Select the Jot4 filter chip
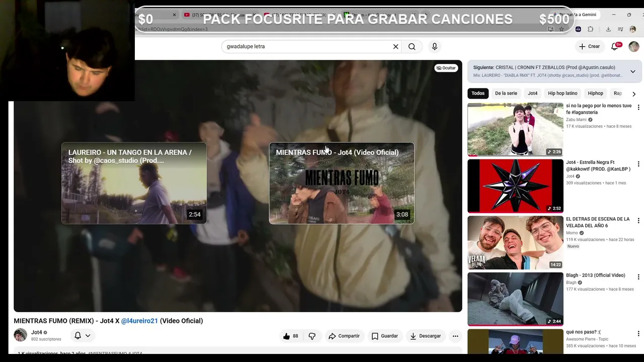 tap(533, 94)
